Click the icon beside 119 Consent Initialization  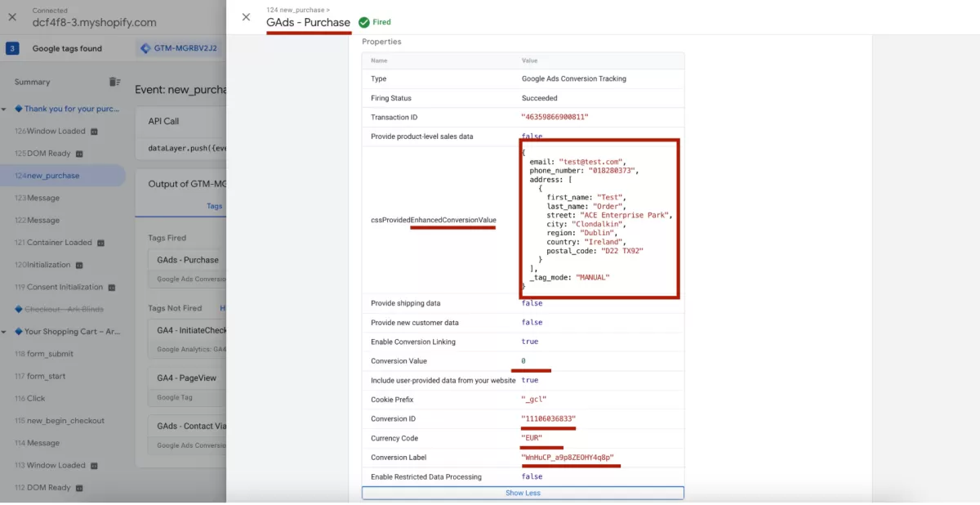[x=111, y=288]
